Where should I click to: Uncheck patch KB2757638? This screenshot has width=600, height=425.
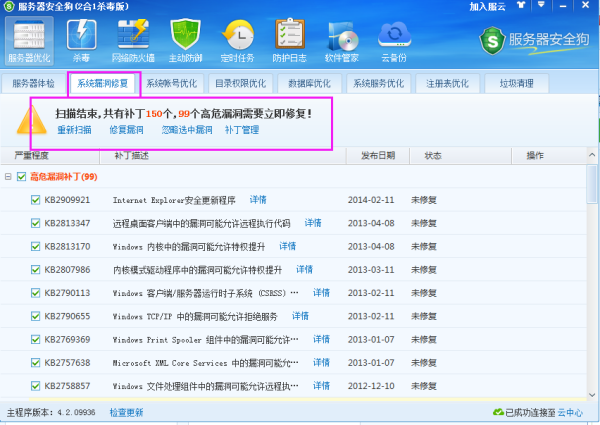coord(35,363)
